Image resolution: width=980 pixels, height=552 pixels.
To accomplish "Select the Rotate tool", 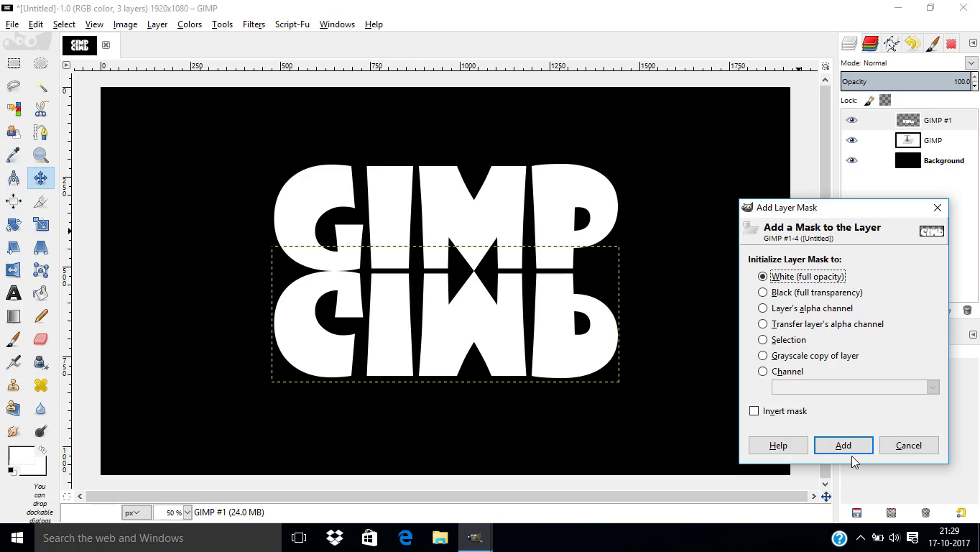I will pos(14,224).
